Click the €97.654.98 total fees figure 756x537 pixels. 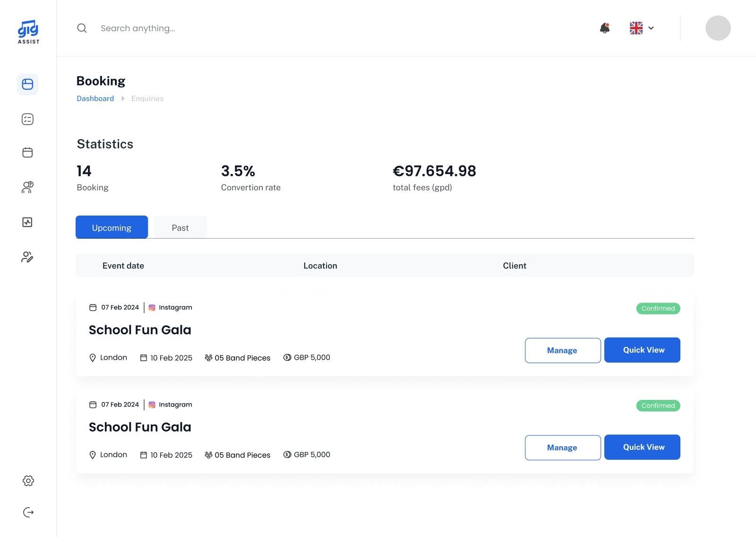point(434,171)
